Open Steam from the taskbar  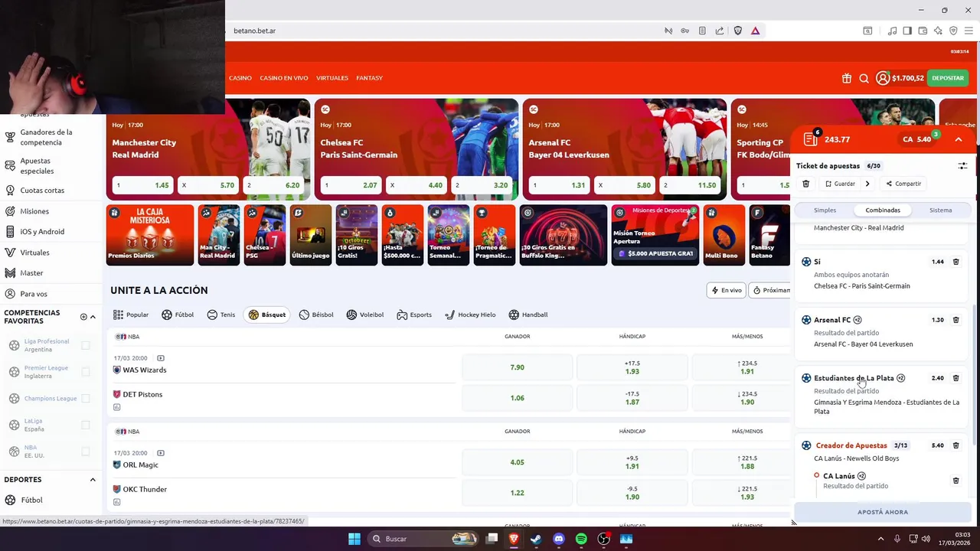[536, 539]
